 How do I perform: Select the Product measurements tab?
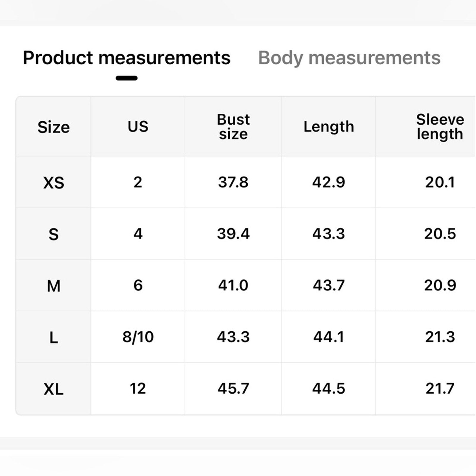click(x=127, y=58)
